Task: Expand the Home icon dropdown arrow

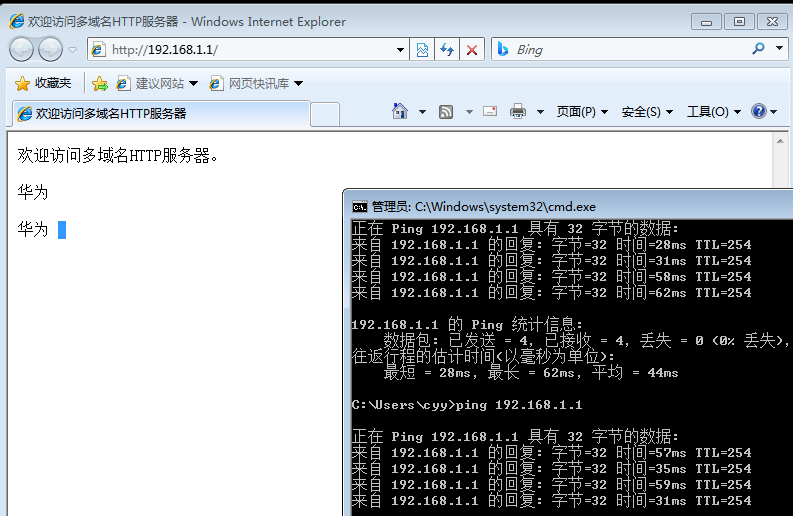Action: 422,111
